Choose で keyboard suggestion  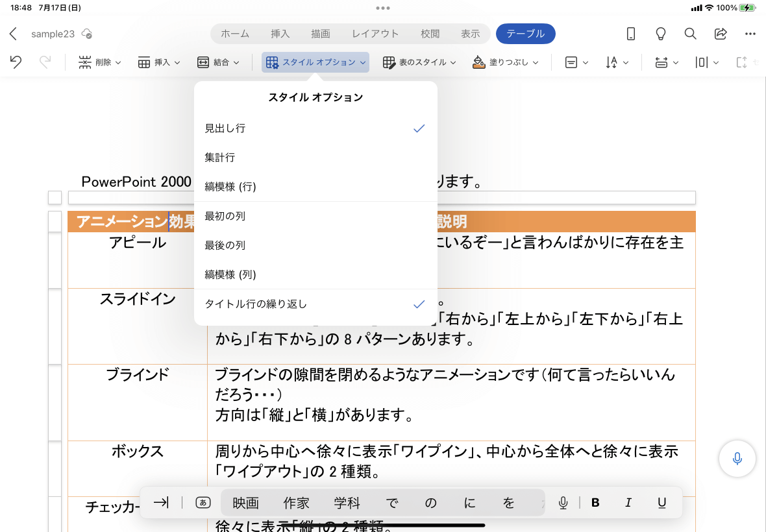coord(392,503)
